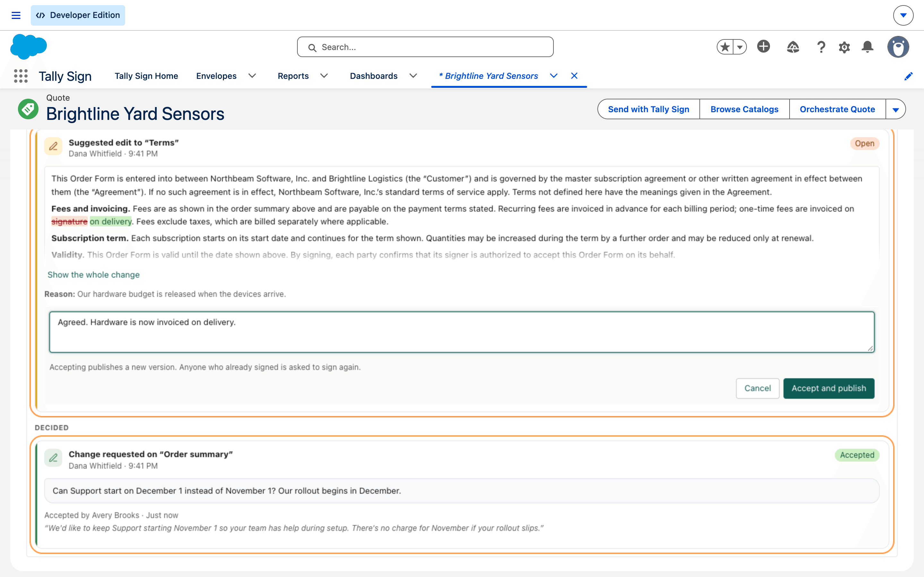View notifications bell
Image resolution: width=924 pixels, height=577 pixels.
point(868,47)
